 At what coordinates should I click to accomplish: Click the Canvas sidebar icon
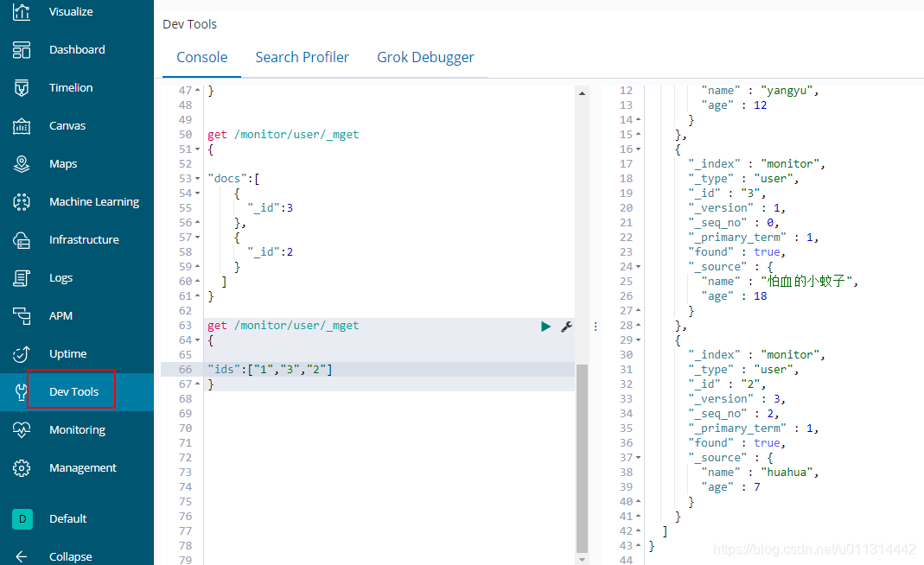[22, 126]
